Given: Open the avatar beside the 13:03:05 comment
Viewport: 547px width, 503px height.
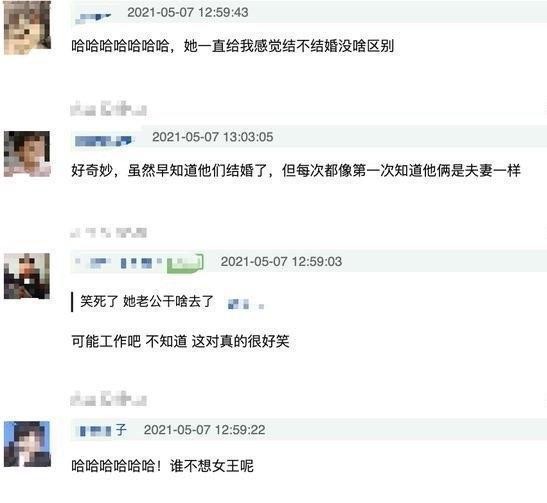Looking at the screenshot, I should click(x=27, y=154).
